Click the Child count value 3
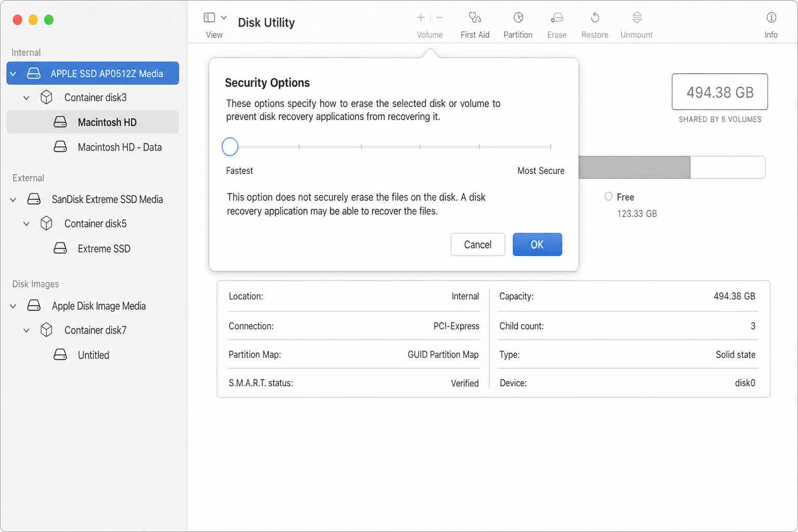The height and width of the screenshot is (532, 798). pos(753,326)
